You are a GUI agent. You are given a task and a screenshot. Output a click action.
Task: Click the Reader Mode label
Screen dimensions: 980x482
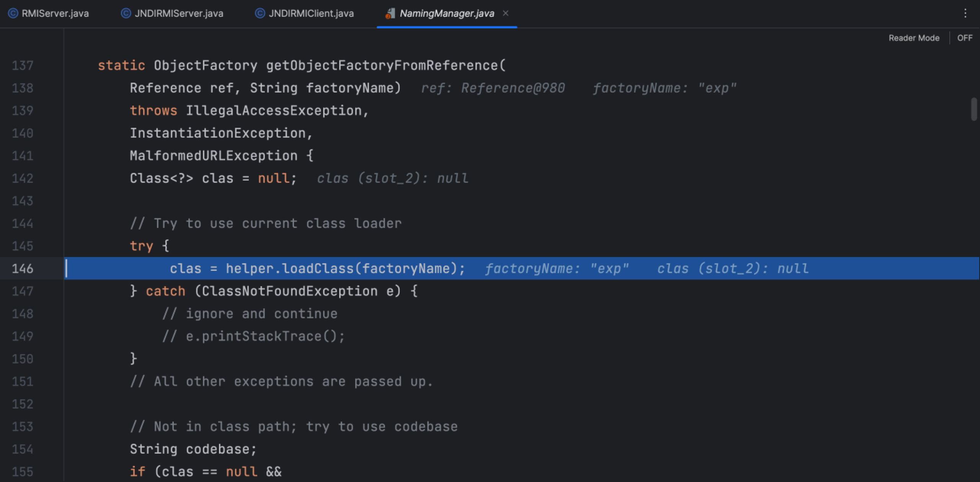914,38
